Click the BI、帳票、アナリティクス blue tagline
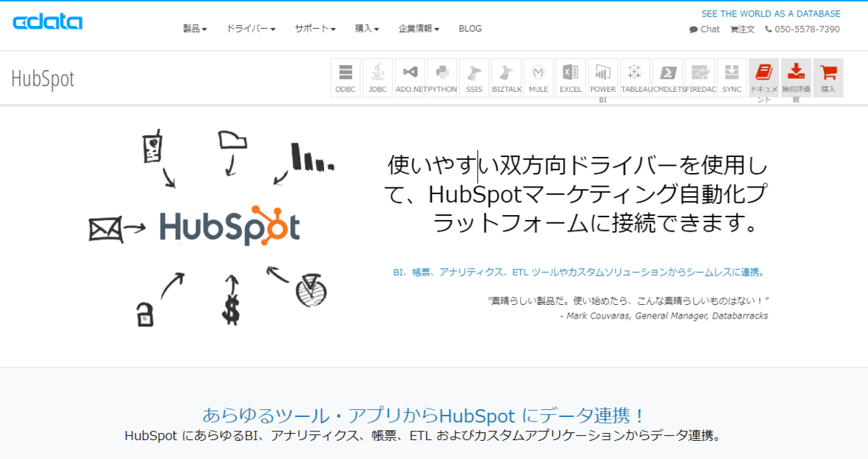 pos(579,273)
